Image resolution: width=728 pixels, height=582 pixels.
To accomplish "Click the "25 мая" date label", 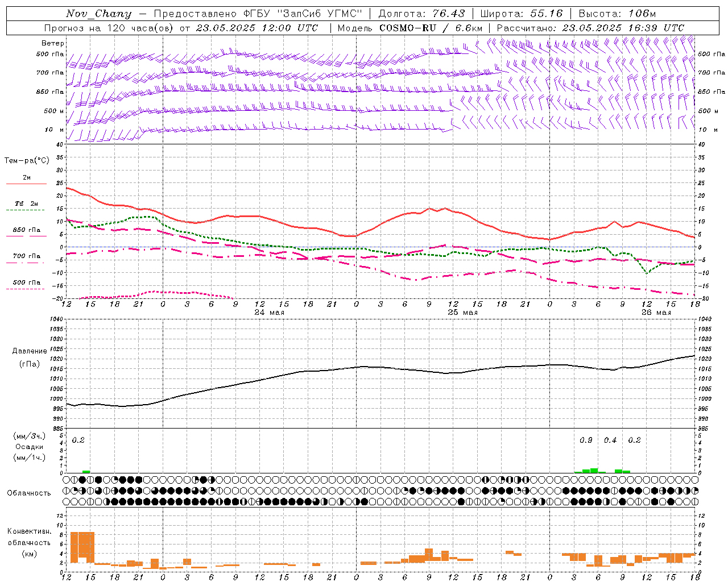I will 463,313.
